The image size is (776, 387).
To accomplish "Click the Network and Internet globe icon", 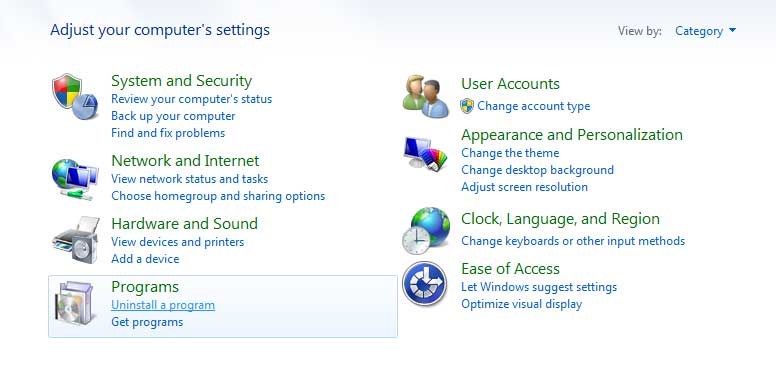I will pos(75,179).
